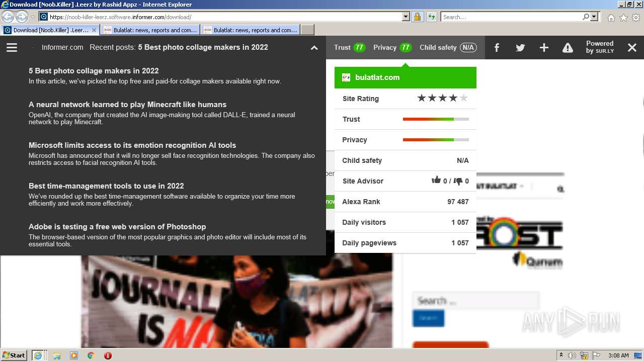Click the system clock 3:08 AM
644x362 pixels.
pos(618,355)
